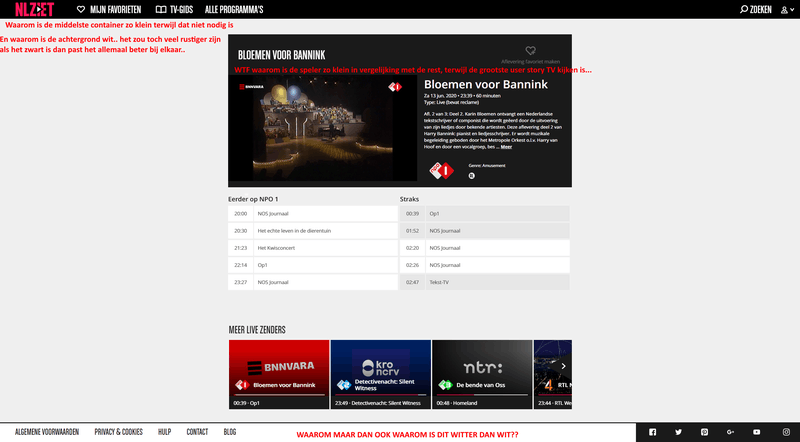Click progress bar on NTR tile
This screenshot has height=442, width=800.
pos(482,395)
